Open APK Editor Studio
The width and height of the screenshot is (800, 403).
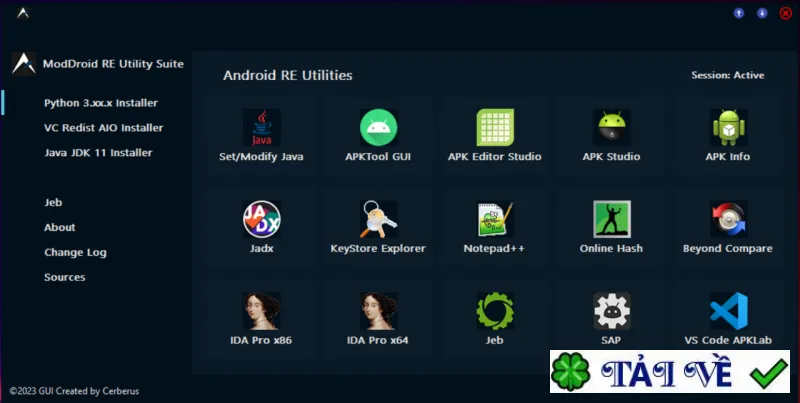(494, 136)
